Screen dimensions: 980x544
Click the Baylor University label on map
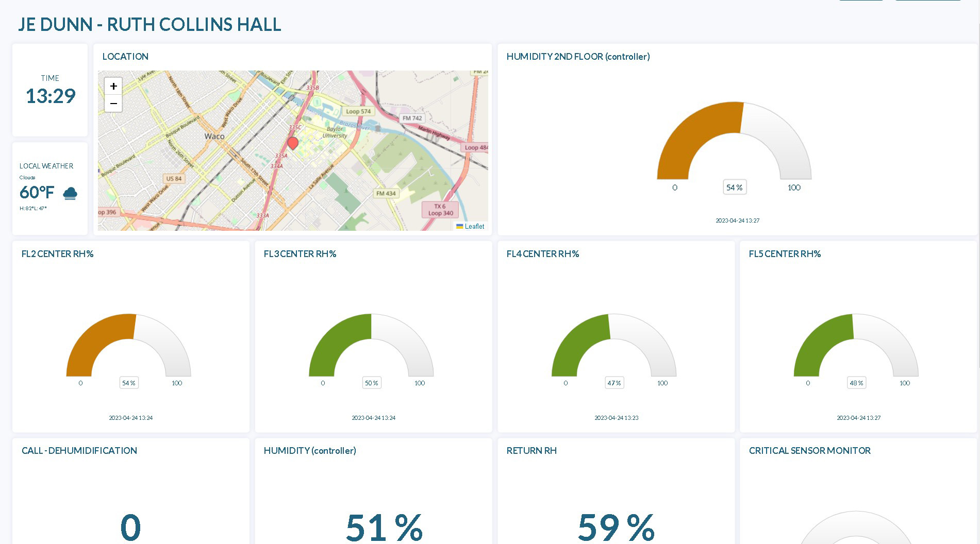click(335, 132)
